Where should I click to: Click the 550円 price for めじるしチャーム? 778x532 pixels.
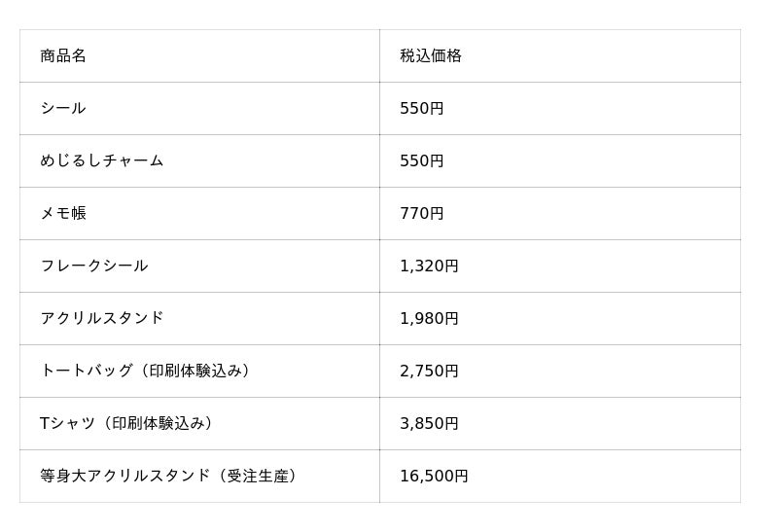[x=560, y=160]
